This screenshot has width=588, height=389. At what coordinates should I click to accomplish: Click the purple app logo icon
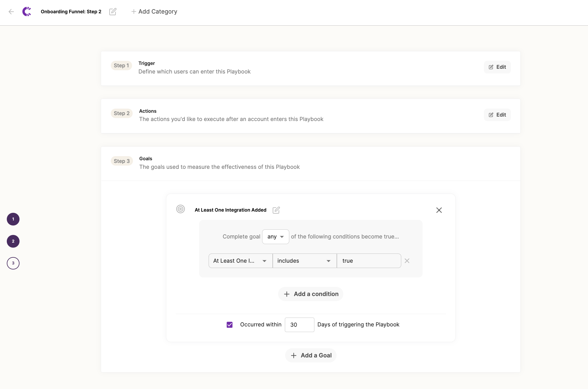pos(27,12)
